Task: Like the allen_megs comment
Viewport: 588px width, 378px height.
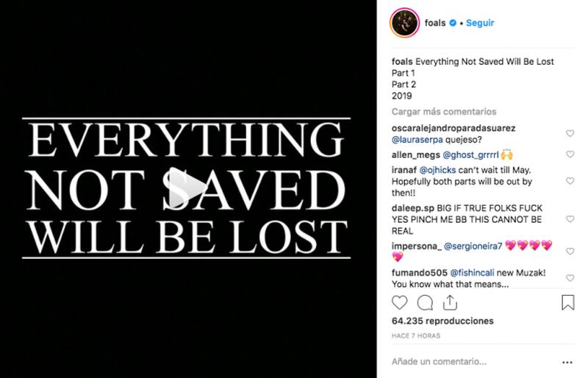Action: (x=570, y=154)
